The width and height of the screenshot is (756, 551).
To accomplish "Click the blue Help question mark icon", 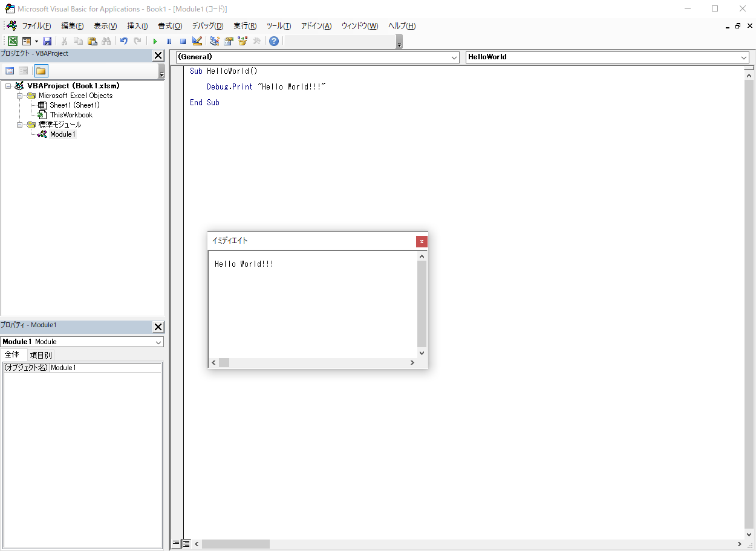I will pos(274,41).
